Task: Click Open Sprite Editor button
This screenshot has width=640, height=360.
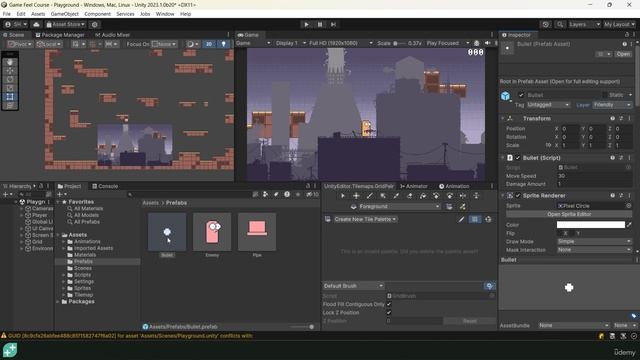Action: (x=569, y=214)
